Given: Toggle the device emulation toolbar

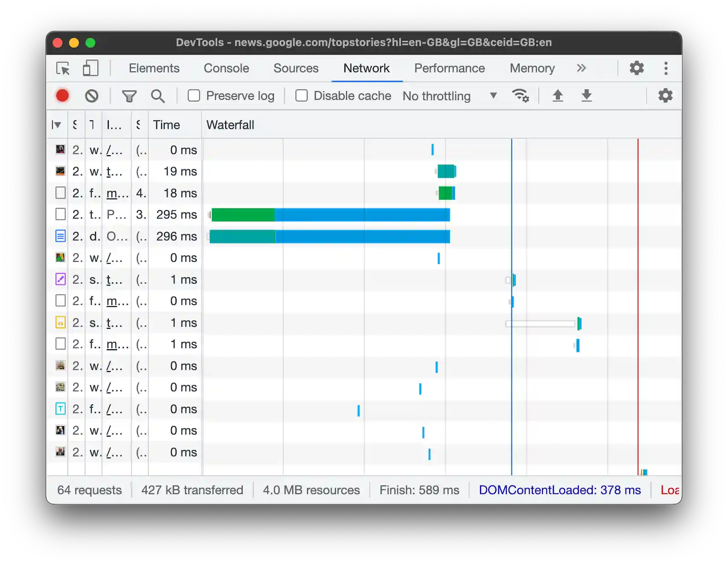Looking at the screenshot, I should [90, 68].
